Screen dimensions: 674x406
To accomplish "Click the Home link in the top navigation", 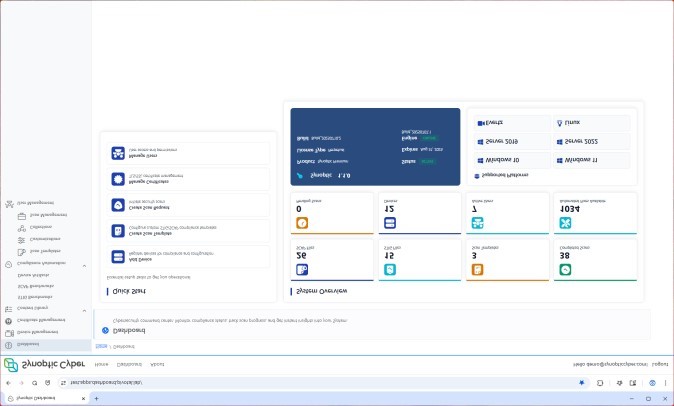I will 101,365.
